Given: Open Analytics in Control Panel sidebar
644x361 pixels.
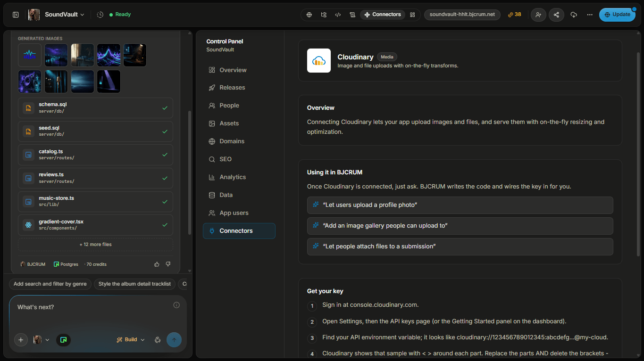Looking at the screenshot, I should tap(239, 177).
